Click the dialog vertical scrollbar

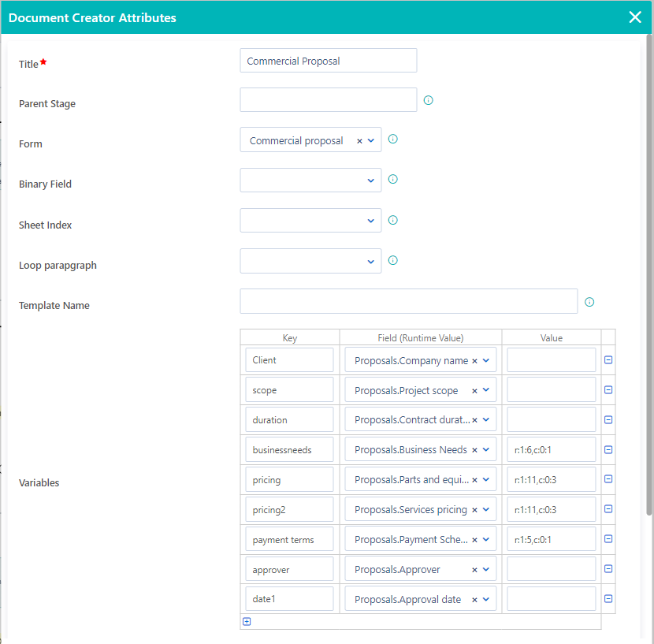[649, 275]
